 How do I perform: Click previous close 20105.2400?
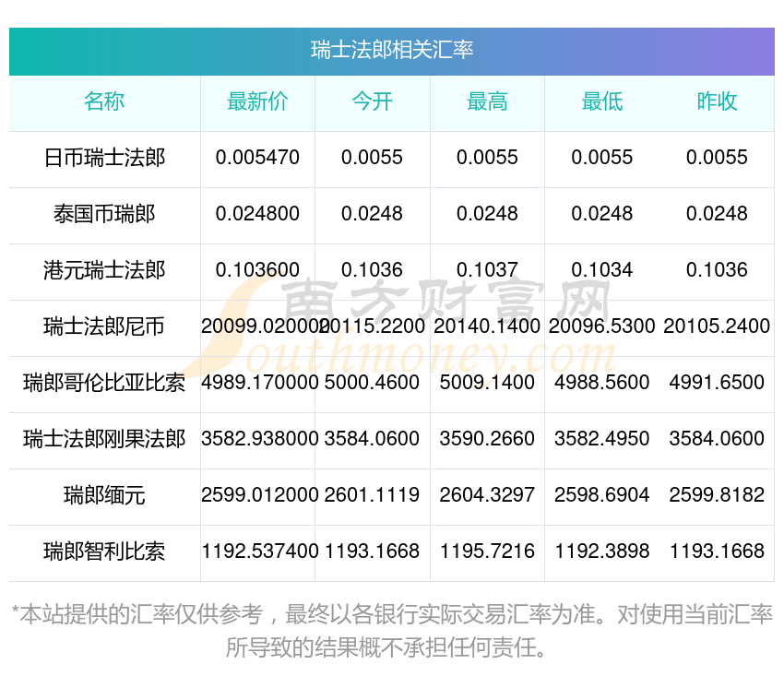click(x=717, y=326)
